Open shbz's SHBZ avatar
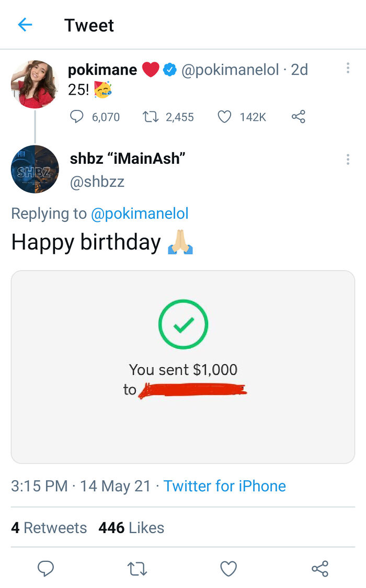 (35, 169)
